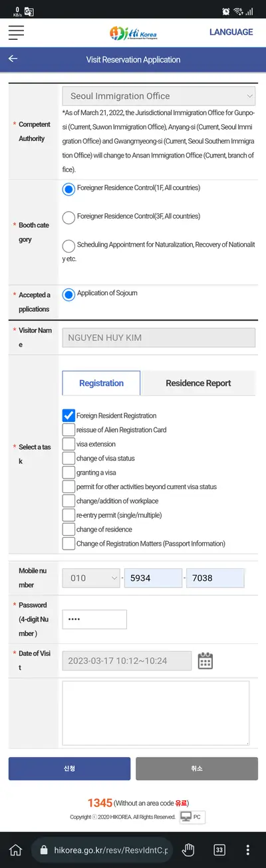Open mobile prefix 010 dropdown
Viewport: 266px width, 868px height.
(x=91, y=578)
